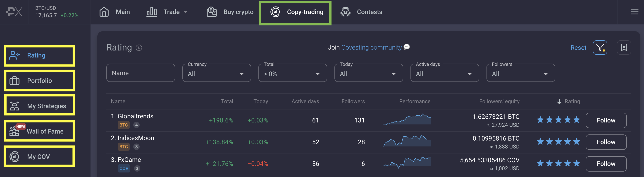Image resolution: width=644 pixels, height=177 pixels.
Task: Open the hamburger menu icon
Action: point(634,12)
